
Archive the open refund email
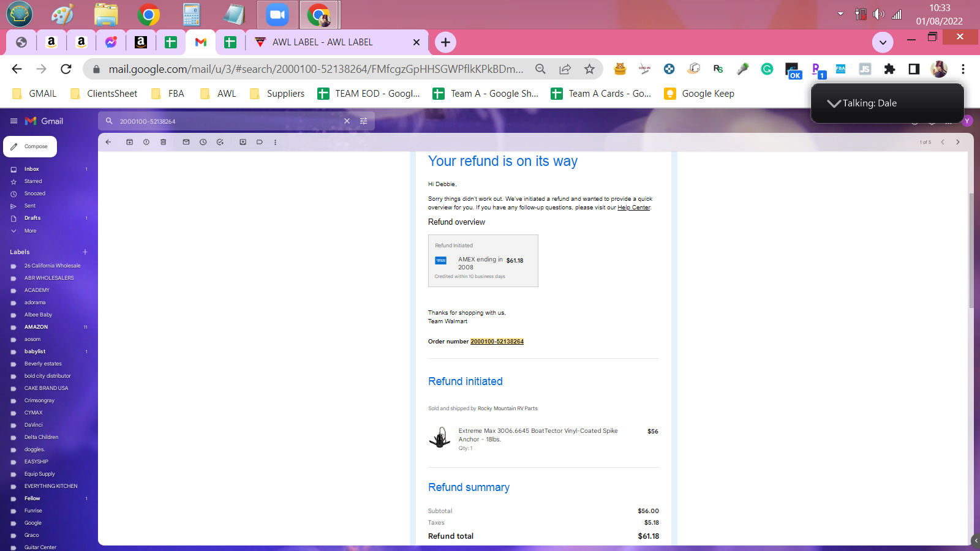click(x=129, y=142)
